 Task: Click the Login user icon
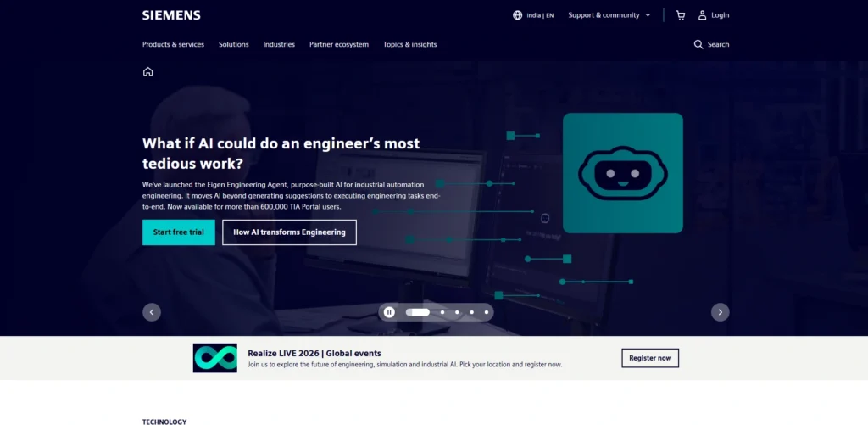702,15
